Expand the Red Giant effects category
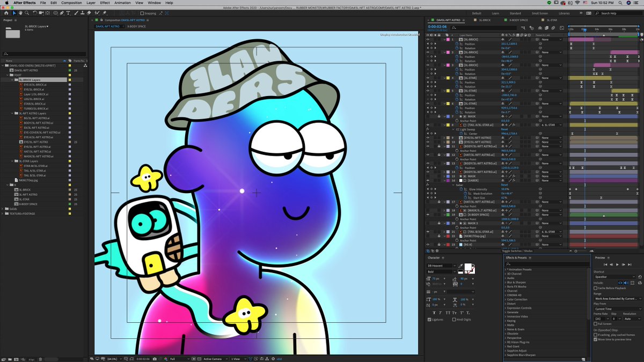This screenshot has height=362, width=644. pos(506,346)
